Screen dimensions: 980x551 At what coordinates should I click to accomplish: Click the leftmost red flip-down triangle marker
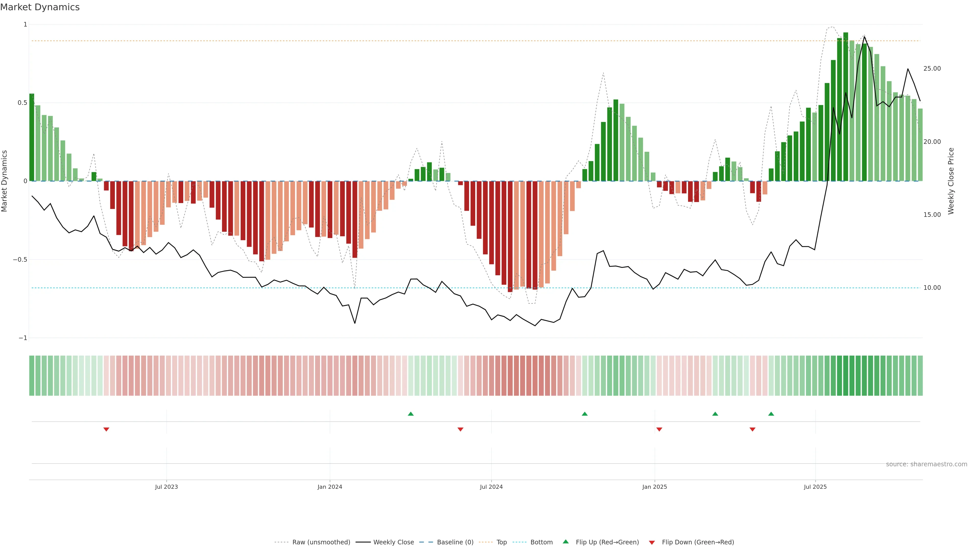click(x=106, y=429)
